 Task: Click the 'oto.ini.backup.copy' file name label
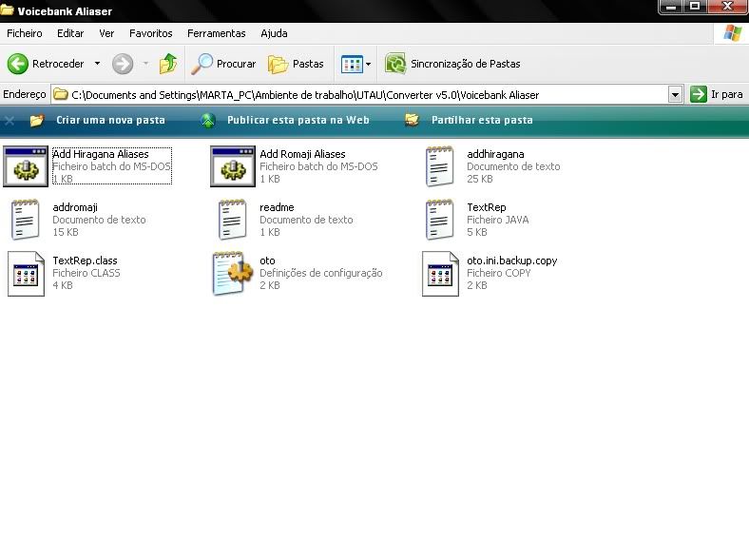(x=512, y=261)
